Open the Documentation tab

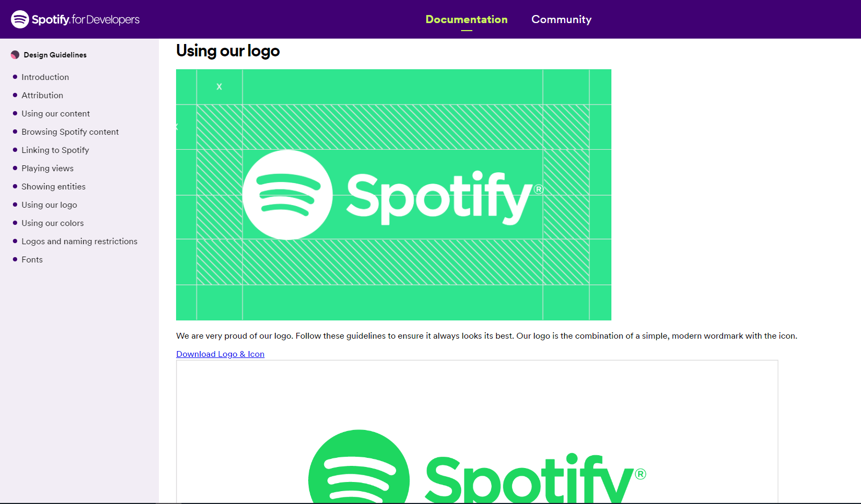pos(466,19)
